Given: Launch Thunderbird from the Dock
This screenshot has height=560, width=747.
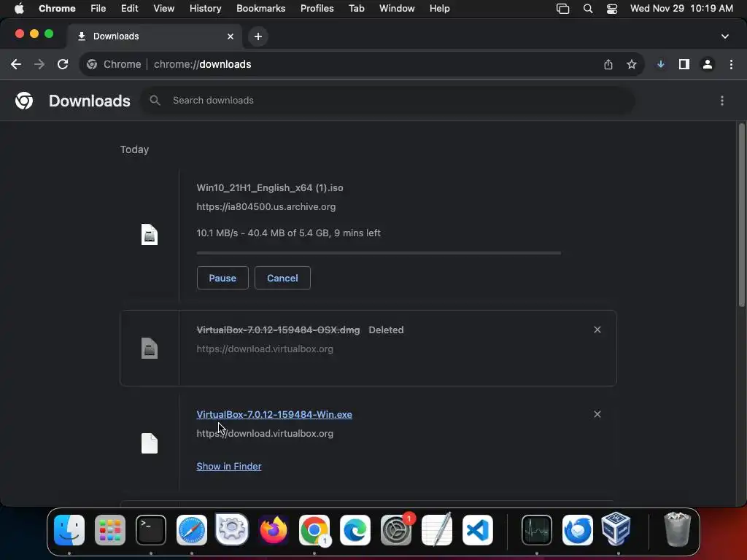Looking at the screenshot, I should pos(578,530).
